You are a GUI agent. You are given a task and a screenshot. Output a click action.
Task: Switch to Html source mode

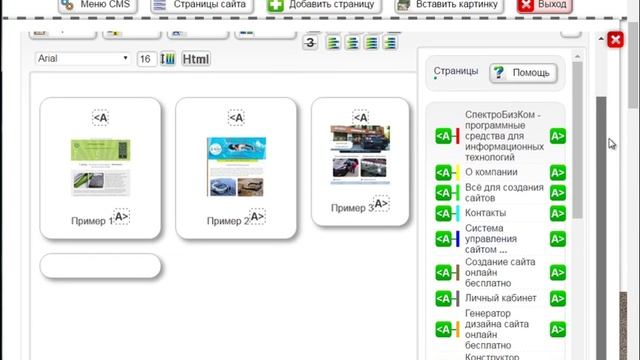[x=196, y=59]
